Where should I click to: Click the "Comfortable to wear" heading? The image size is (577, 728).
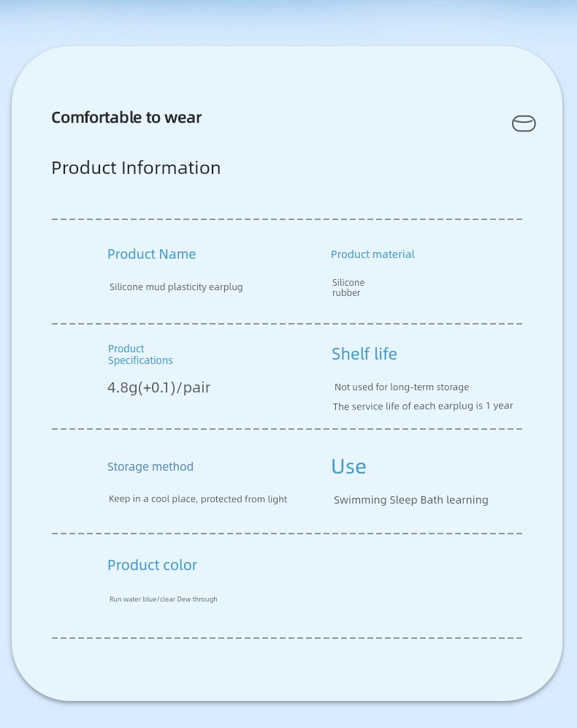(126, 118)
